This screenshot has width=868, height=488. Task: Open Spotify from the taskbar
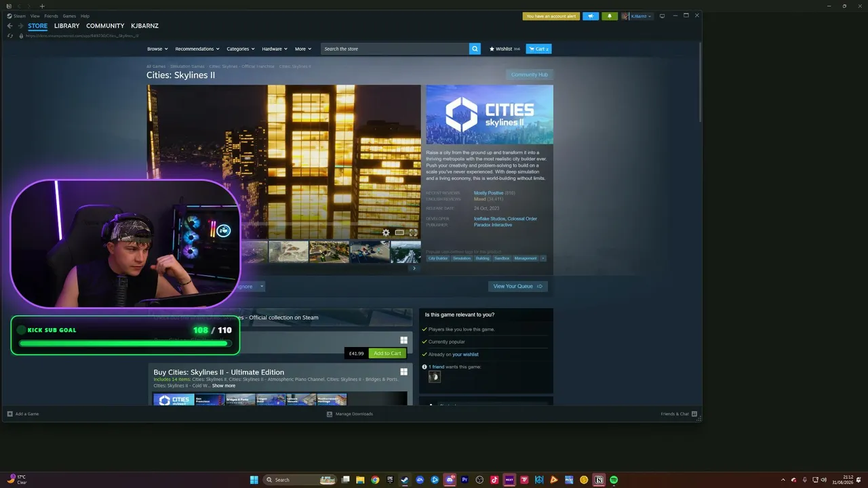[614, 480]
